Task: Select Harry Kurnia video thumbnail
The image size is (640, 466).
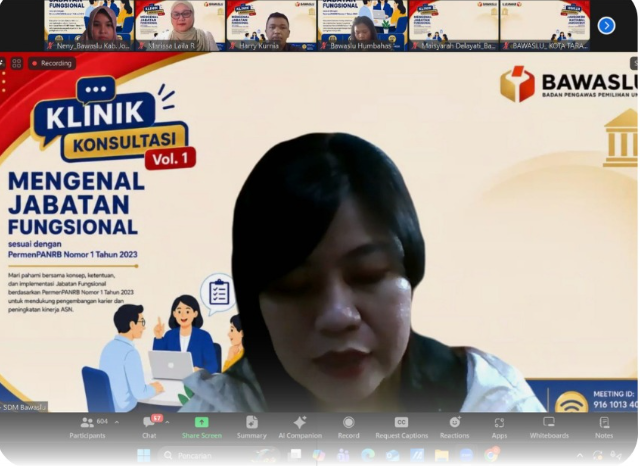Action: tap(271, 25)
